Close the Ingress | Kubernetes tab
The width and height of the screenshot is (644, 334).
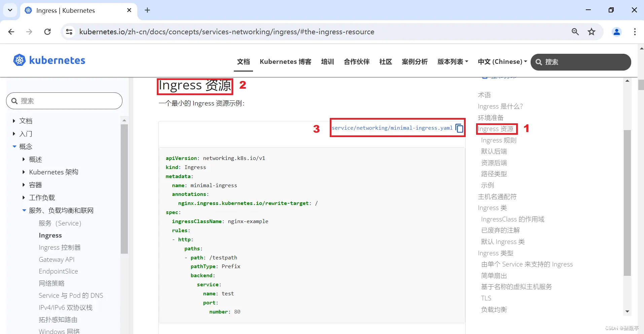click(x=129, y=10)
